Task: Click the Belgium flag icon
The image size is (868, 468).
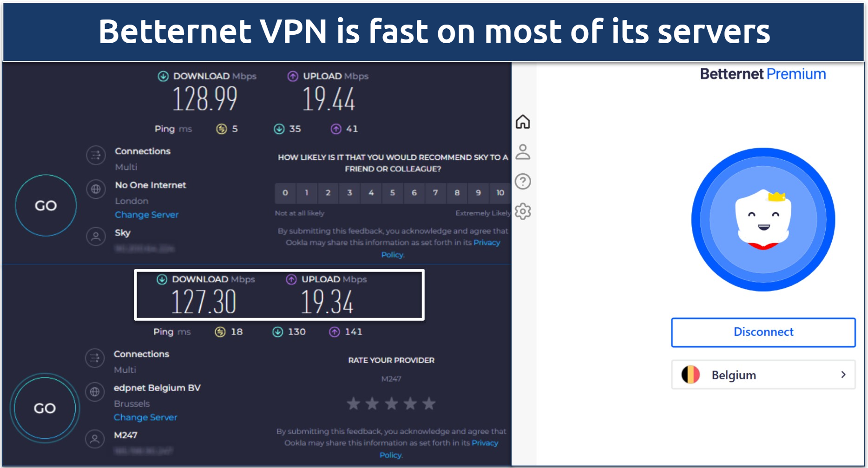Action: pyautogui.click(x=690, y=375)
